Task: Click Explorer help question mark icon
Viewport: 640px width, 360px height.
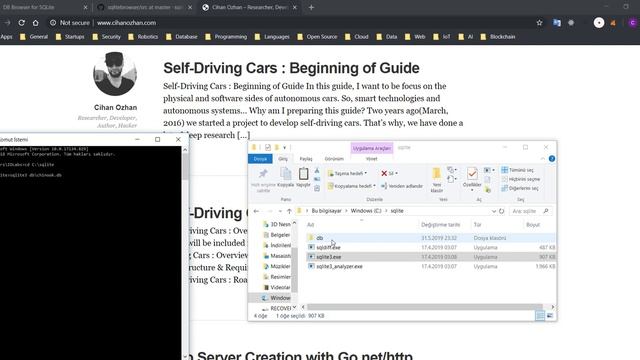Action: click(552, 159)
